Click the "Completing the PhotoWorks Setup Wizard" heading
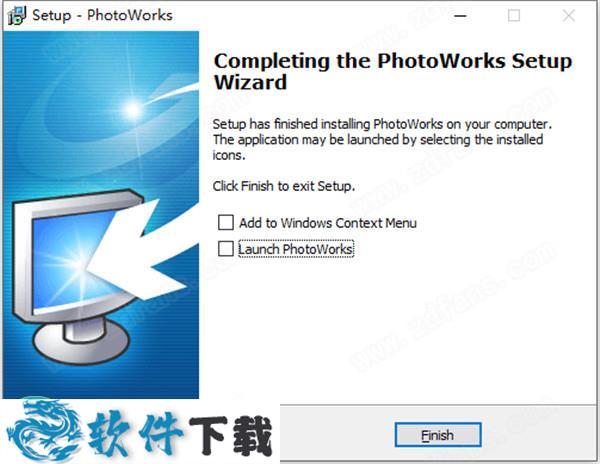The height and width of the screenshot is (464, 600). pos(393,72)
